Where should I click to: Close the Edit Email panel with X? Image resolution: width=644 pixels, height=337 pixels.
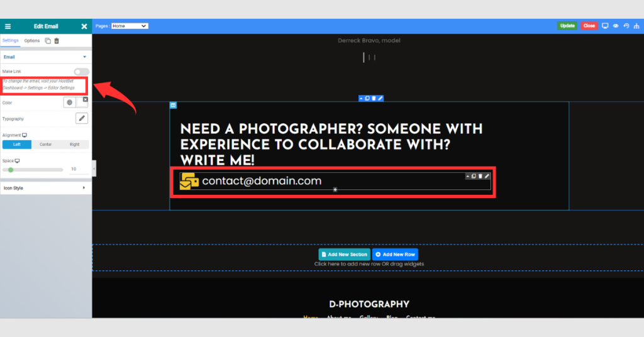pyautogui.click(x=84, y=26)
